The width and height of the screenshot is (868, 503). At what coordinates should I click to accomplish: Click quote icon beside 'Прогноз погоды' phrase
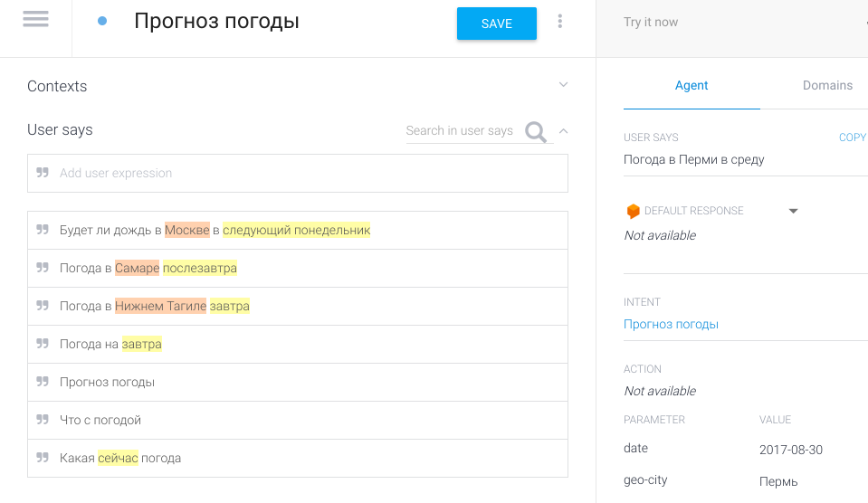pyautogui.click(x=43, y=382)
